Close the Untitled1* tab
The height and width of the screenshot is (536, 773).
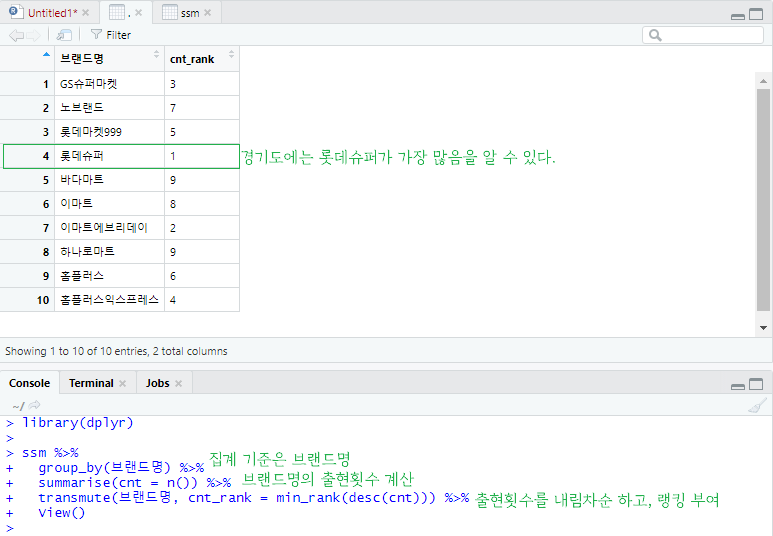(x=86, y=13)
